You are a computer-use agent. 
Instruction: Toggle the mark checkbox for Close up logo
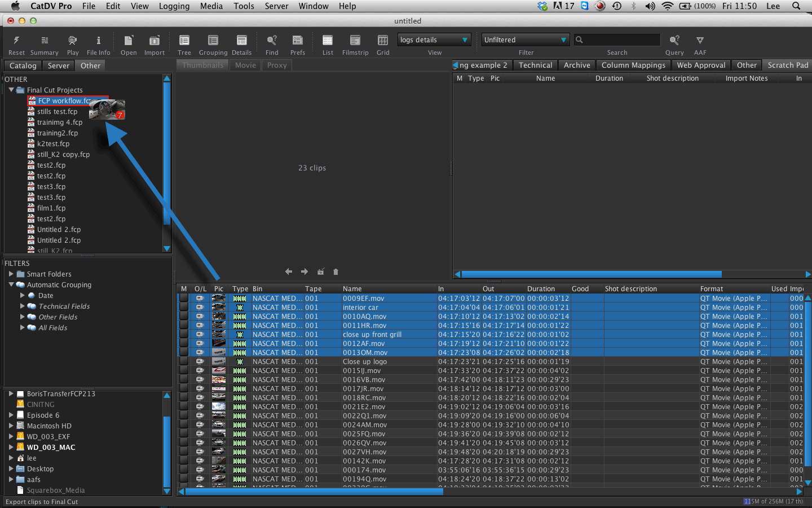[x=184, y=362]
